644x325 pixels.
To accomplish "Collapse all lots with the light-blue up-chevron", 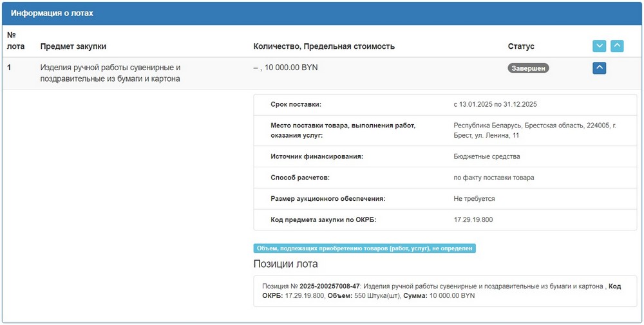I will pyautogui.click(x=617, y=46).
